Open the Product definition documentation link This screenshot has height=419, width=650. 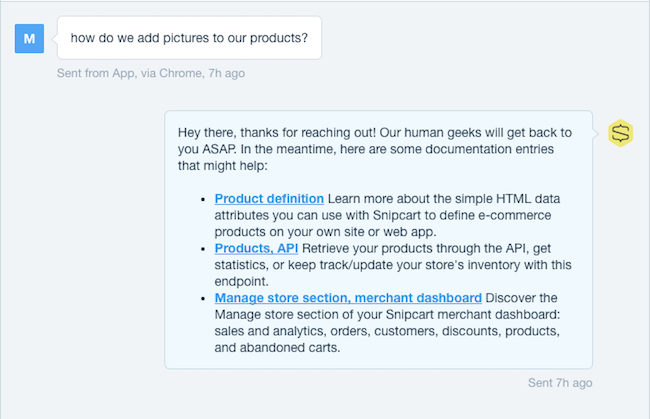[269, 199]
